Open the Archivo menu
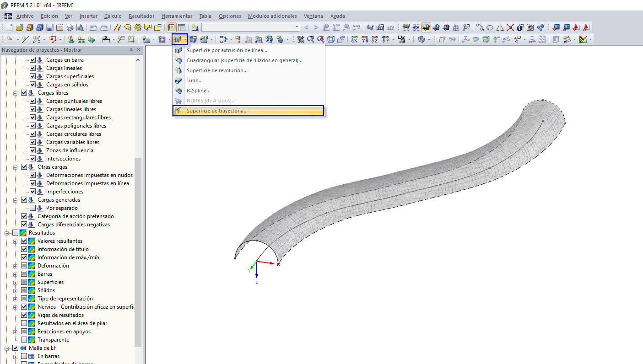Screen dimensions: 643x364 coord(25,16)
